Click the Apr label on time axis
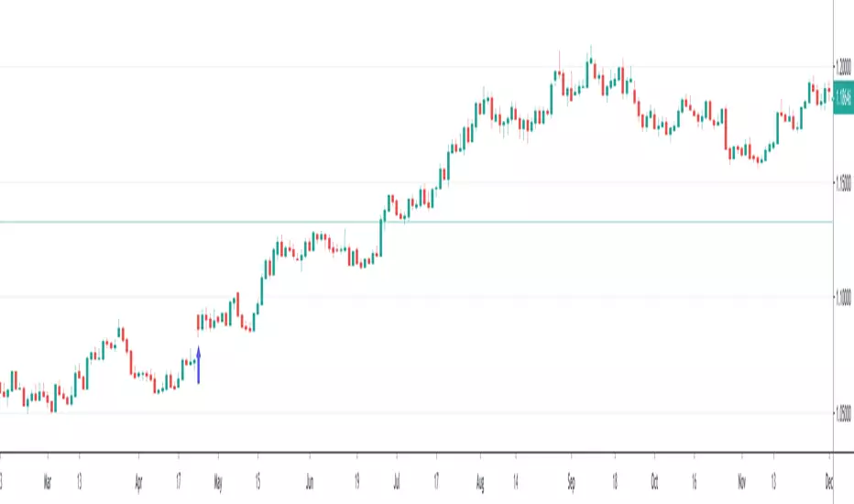This screenshot has height=504, width=854. point(138,478)
